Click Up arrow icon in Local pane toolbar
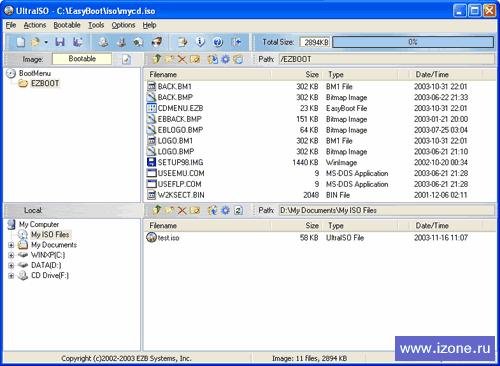Image resolution: width=500 pixels, height=366 pixels. [157, 210]
